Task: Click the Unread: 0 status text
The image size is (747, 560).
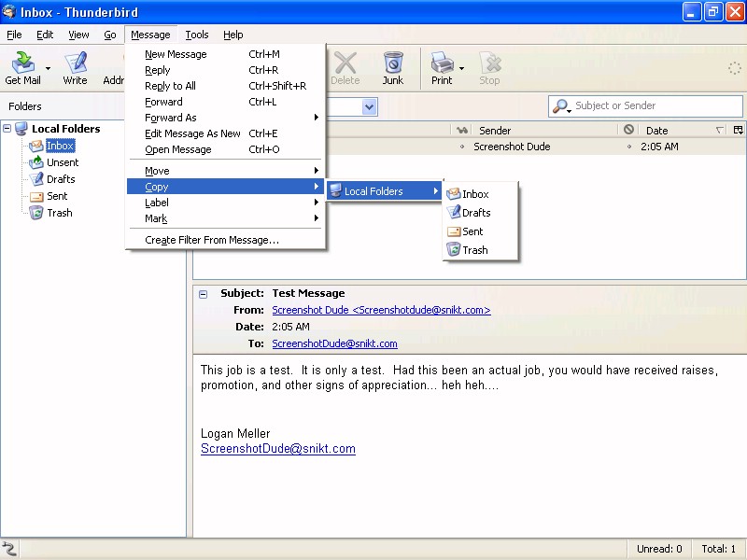Action: pyautogui.click(x=659, y=549)
